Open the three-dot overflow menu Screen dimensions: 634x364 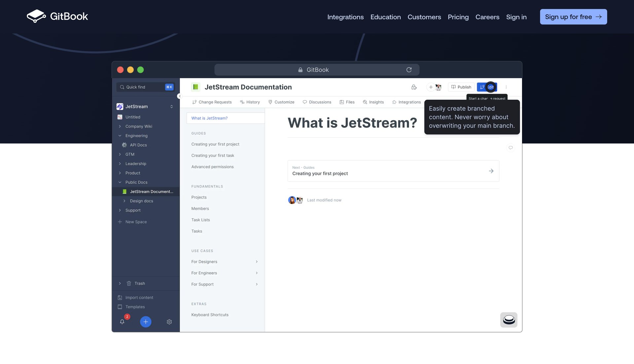pyautogui.click(x=506, y=87)
